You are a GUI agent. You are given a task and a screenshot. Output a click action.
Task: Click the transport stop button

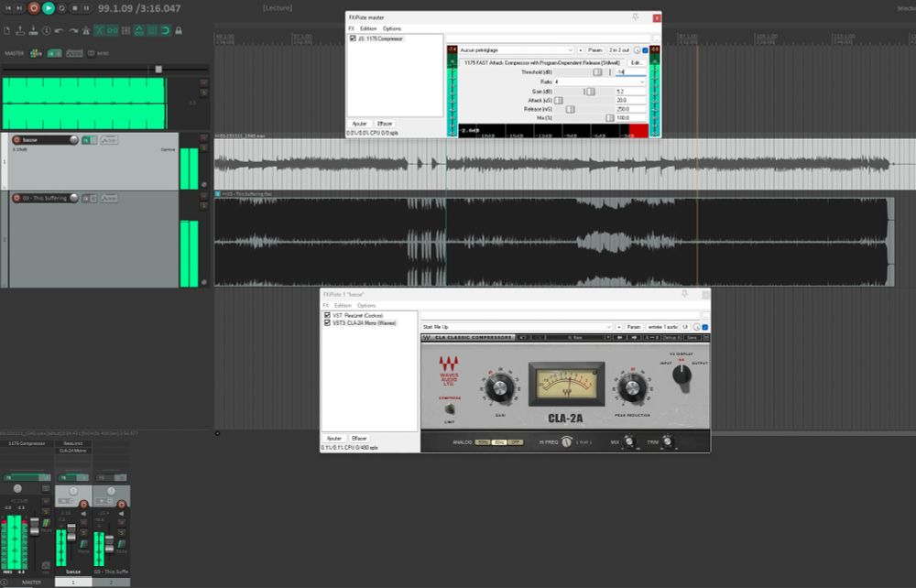click(x=74, y=8)
